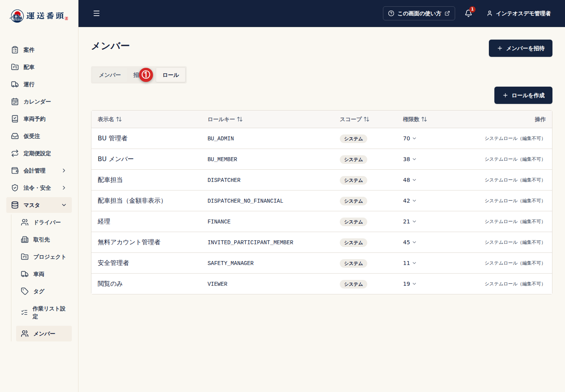Screen dimensions: 565x392
Task: Expand the 48 permissions of 配車担当
Action: (410, 180)
